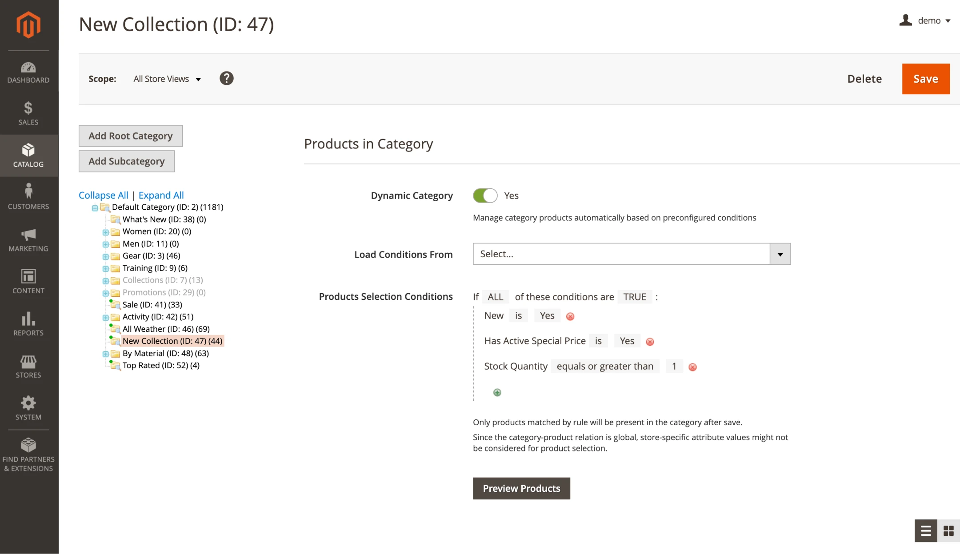The height and width of the screenshot is (554, 980).
Task: Click the New Collection (ID: 47) tree item
Action: click(172, 341)
